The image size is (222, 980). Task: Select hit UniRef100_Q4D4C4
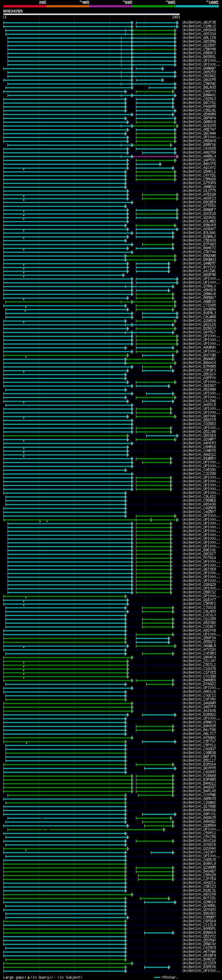pyautogui.click(x=199, y=657)
